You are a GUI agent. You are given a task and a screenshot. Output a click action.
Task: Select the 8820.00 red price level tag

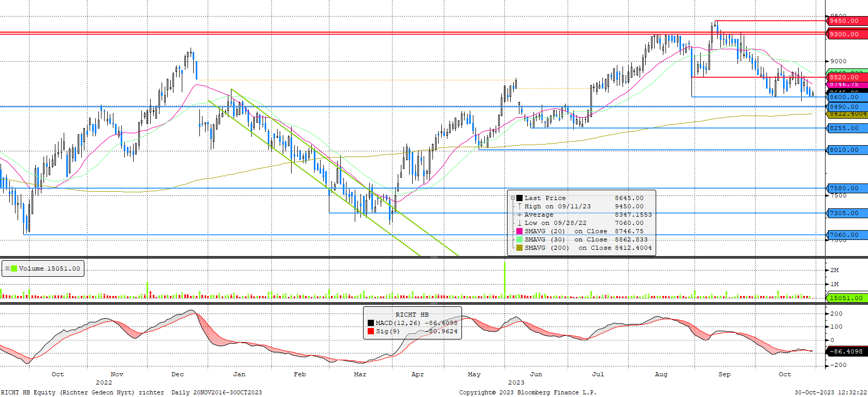846,77
